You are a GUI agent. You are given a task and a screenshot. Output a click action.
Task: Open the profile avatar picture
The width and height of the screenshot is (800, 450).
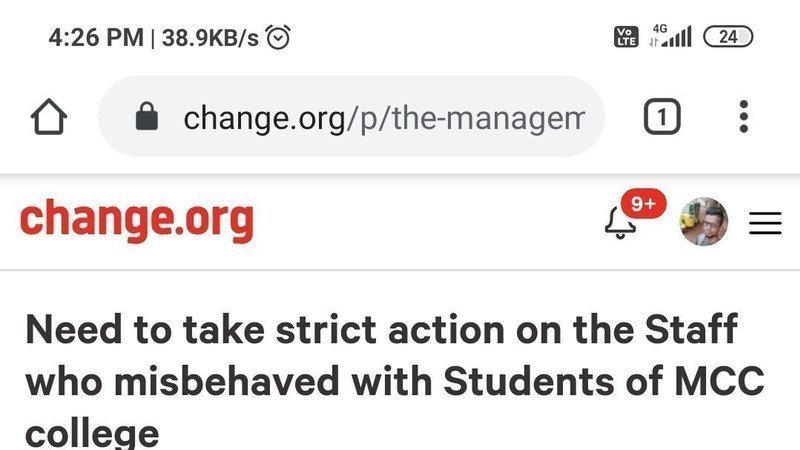[x=703, y=222]
